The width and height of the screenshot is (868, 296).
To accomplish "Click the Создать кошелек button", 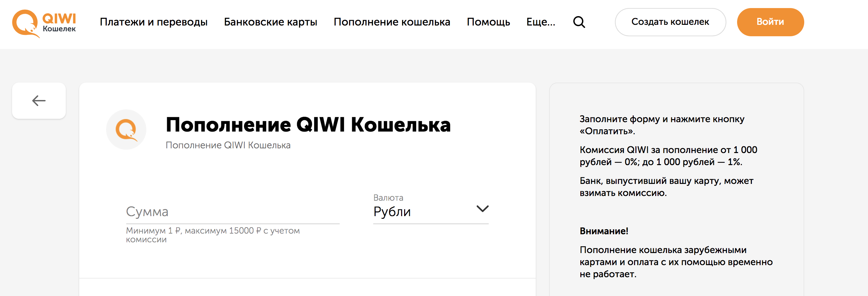I will point(670,22).
